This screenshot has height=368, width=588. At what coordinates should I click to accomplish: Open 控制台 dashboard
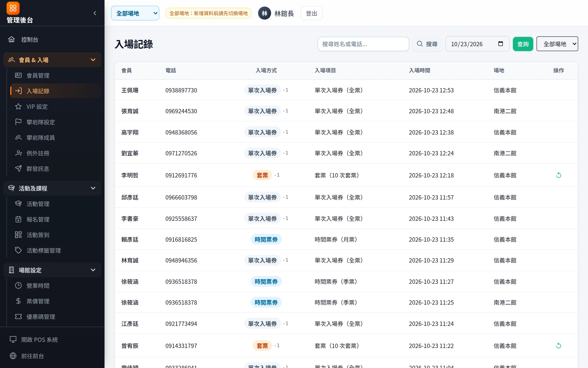coord(52,39)
